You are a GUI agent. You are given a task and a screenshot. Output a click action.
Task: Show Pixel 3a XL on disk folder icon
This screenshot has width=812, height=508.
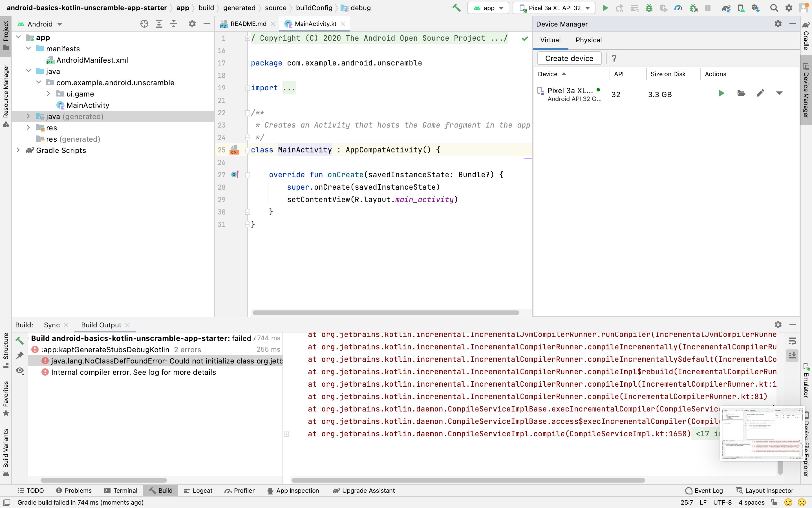[x=741, y=93]
